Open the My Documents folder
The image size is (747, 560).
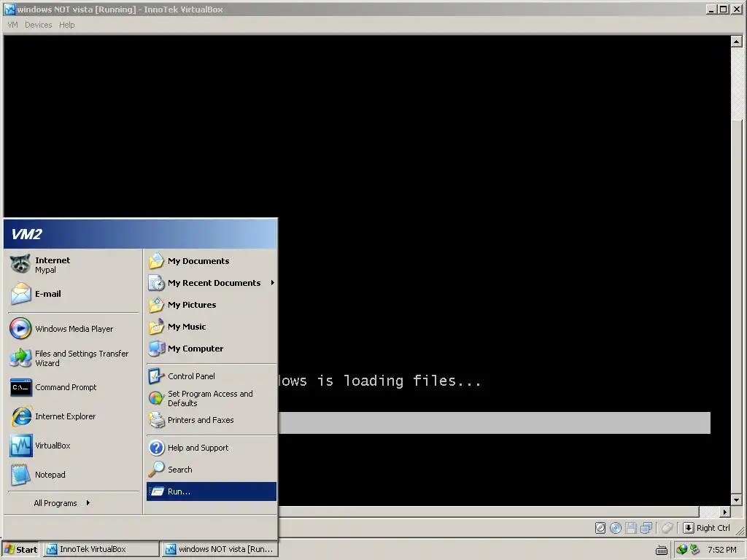click(212, 261)
